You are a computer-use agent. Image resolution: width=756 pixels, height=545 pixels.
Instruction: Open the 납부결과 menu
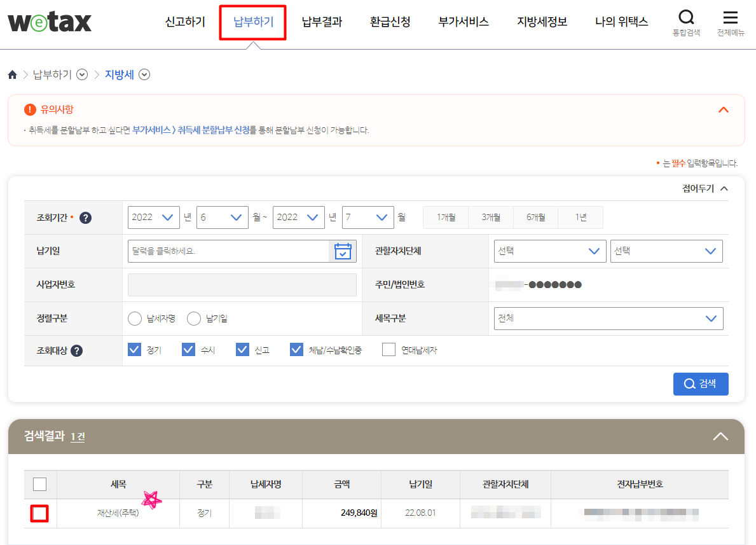click(x=322, y=22)
